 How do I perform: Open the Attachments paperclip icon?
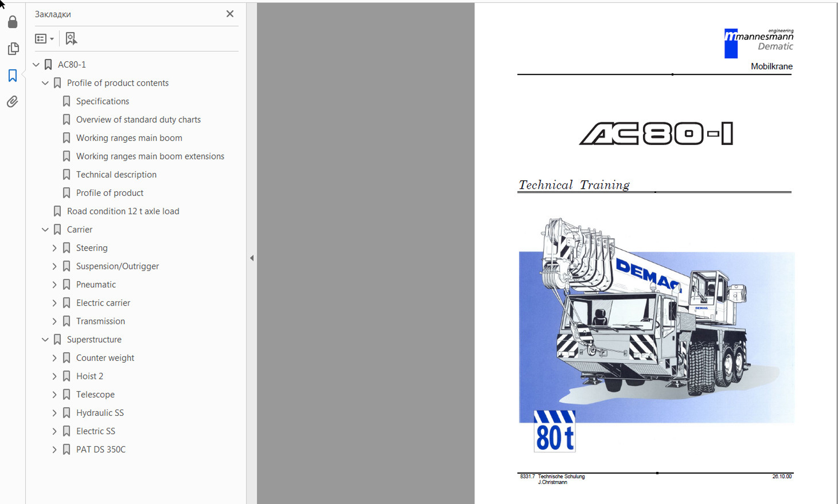(x=12, y=102)
